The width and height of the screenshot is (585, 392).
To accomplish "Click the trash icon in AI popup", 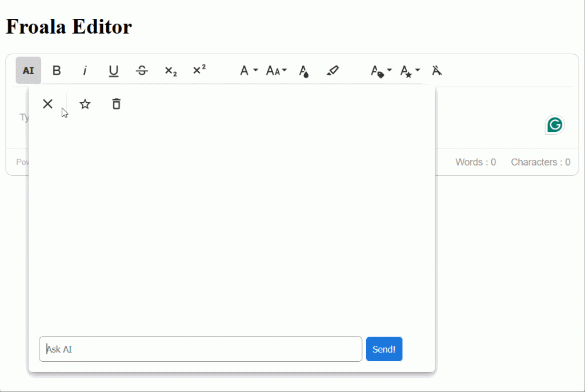I will (x=116, y=104).
